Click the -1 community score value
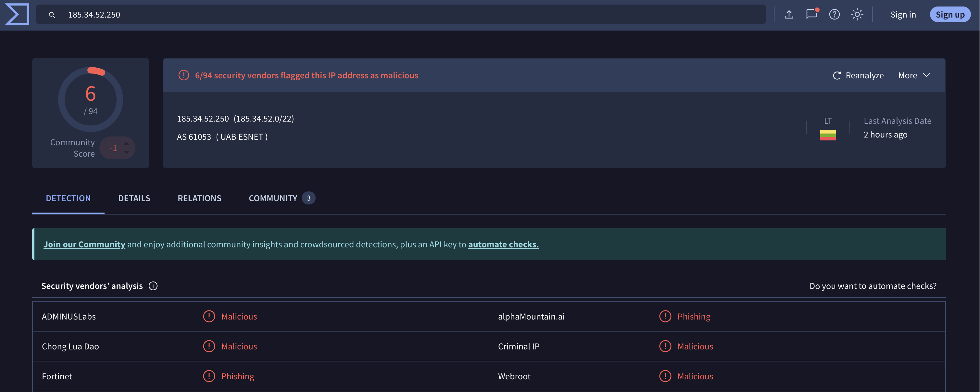 coord(113,148)
